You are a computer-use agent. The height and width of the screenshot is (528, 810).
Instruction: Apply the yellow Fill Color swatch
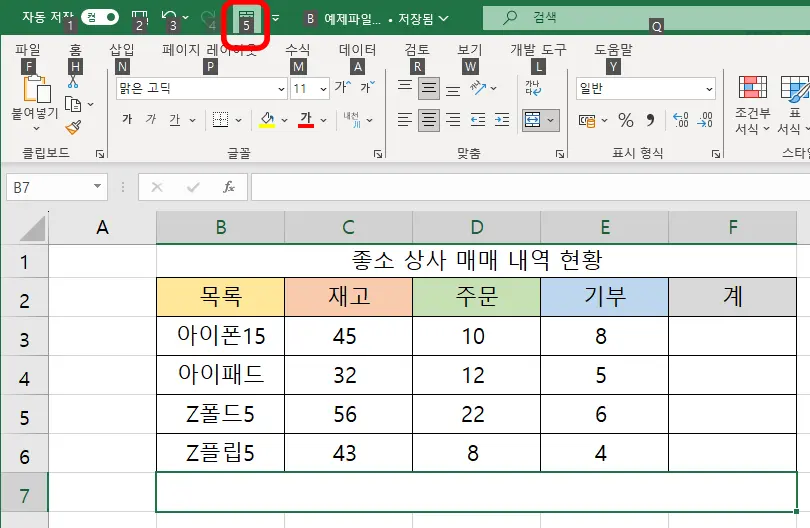[267, 120]
